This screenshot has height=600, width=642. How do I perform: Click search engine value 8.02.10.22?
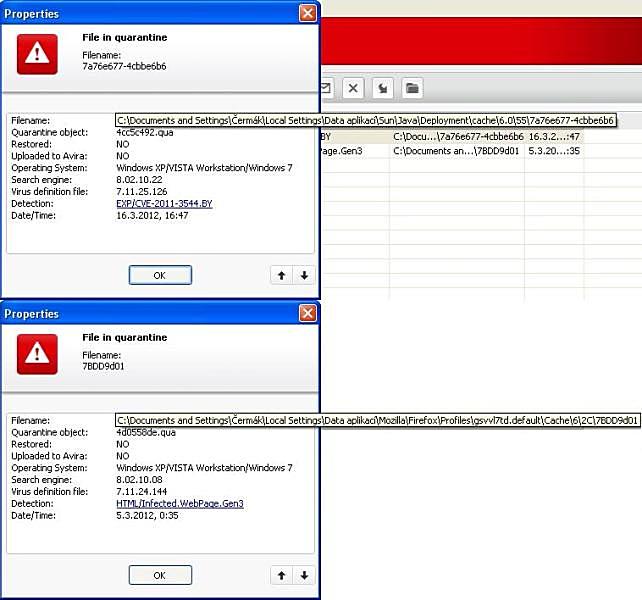click(139, 180)
